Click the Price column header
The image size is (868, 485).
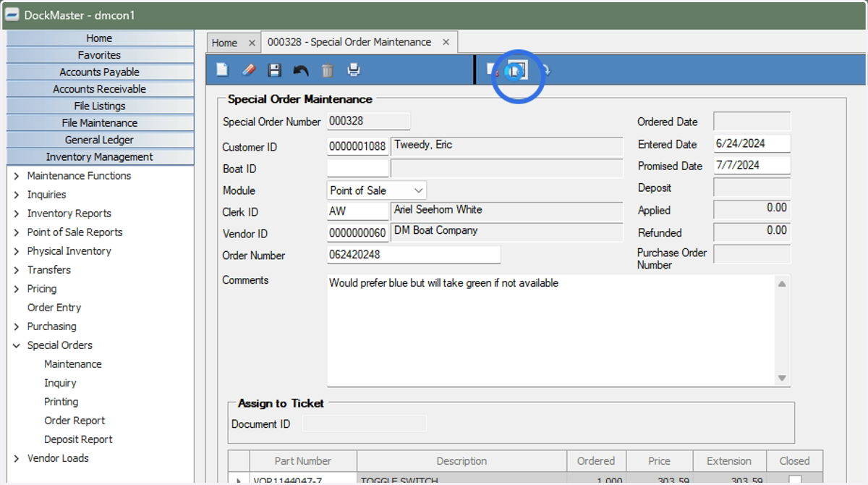660,461
